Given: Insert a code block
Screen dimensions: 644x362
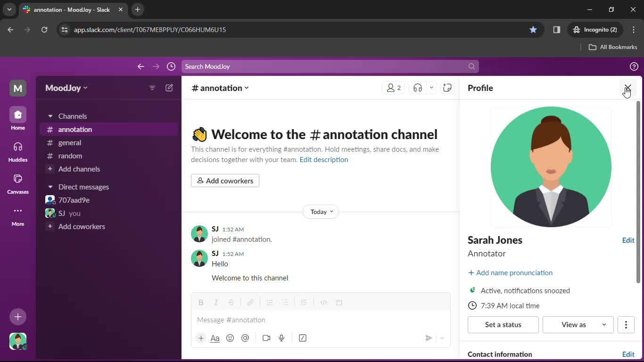Looking at the screenshot, I should [339, 303].
